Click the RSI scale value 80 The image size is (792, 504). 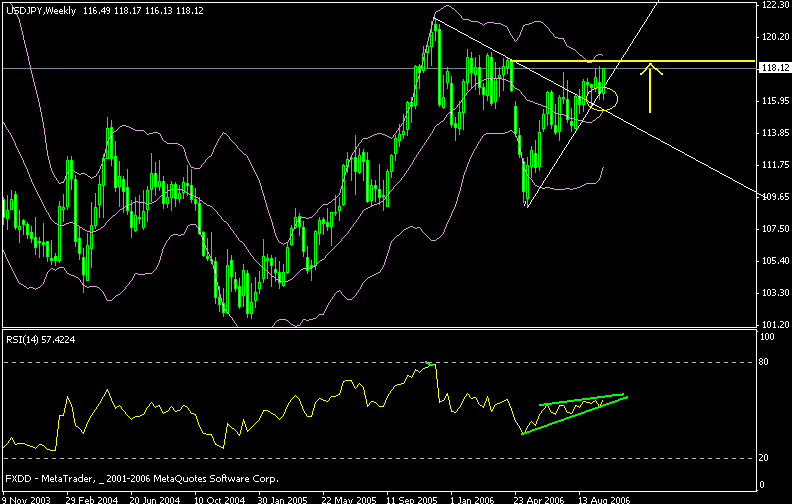click(x=764, y=362)
